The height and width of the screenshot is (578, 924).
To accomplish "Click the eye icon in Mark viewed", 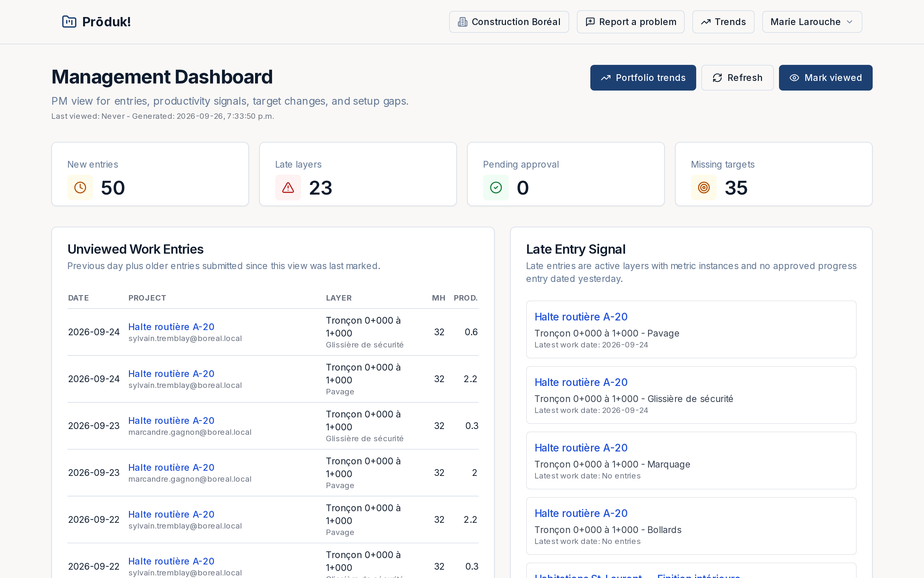I will 794,78.
